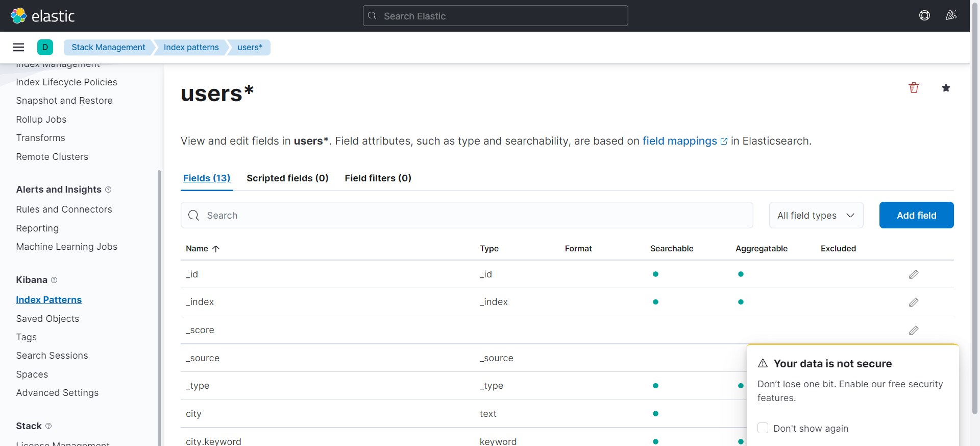Open Spaces page
This screenshot has height=446, width=980.
point(32,374)
